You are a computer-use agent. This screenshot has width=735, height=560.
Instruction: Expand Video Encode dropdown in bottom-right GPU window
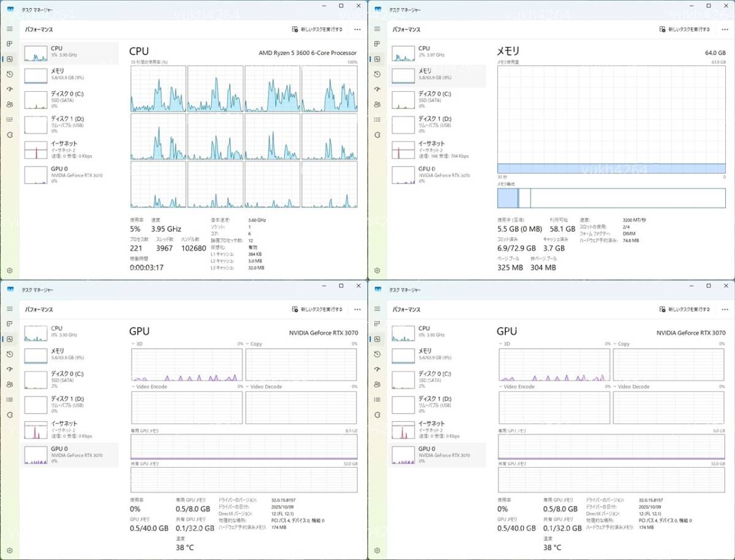501,387
